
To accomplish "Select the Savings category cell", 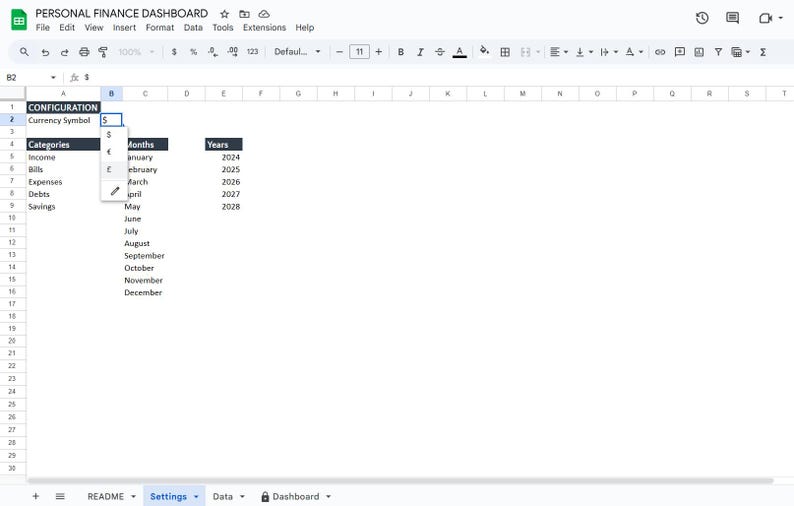I will 63,207.
